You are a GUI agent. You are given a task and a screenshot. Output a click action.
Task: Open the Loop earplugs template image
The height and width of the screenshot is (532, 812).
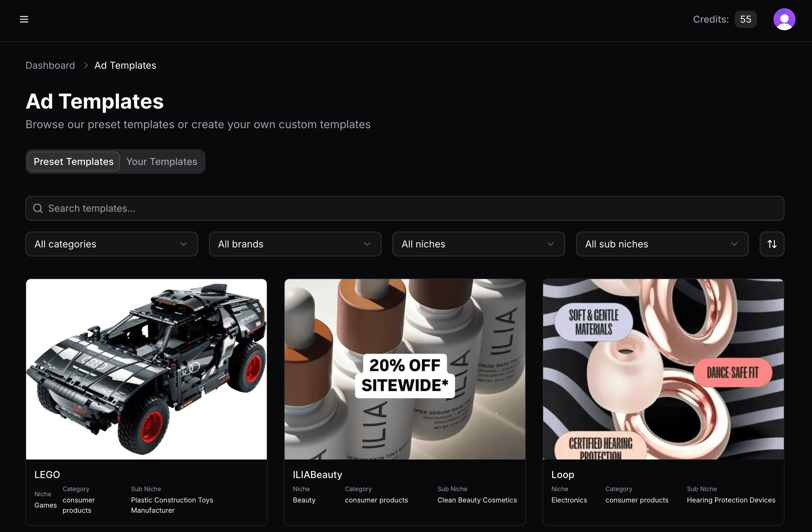point(663,369)
